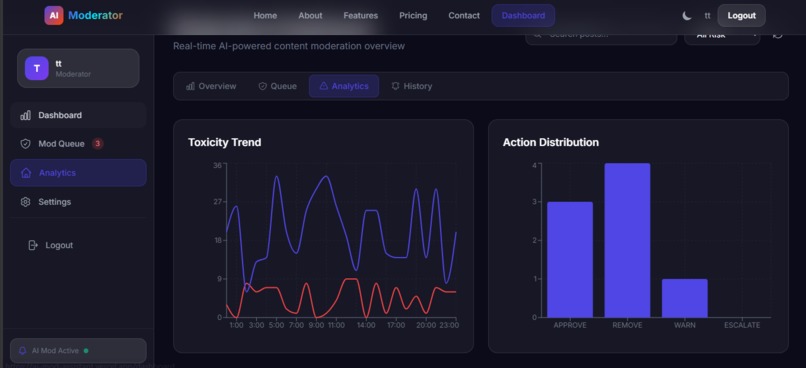Go to Home in top navigation
The image size is (806, 368).
coord(265,15)
